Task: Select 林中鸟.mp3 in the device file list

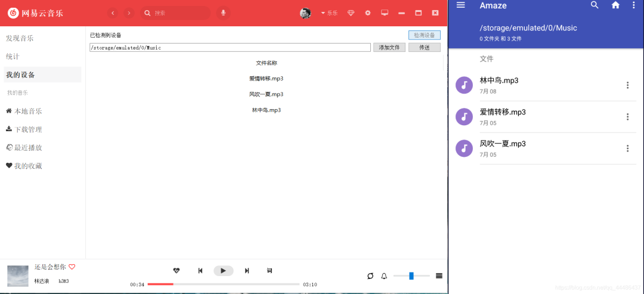Action: [x=267, y=110]
